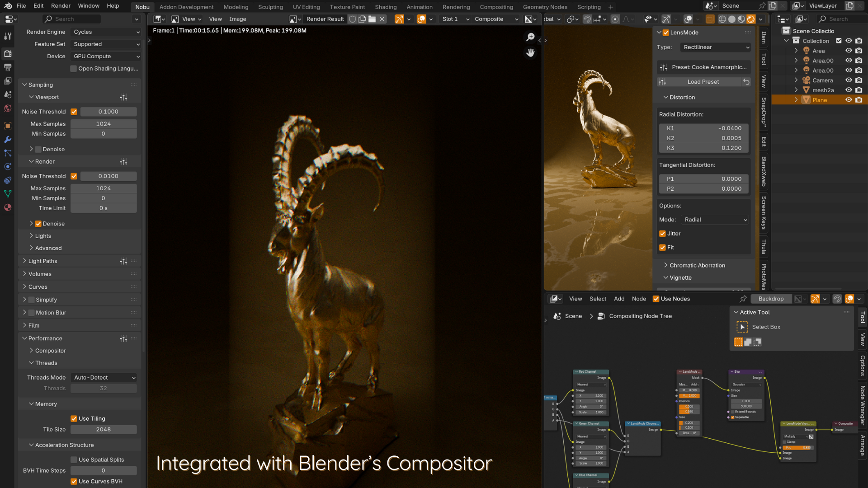868x488 pixels.
Task: Select the Select Box tool icon
Action: coord(742,327)
